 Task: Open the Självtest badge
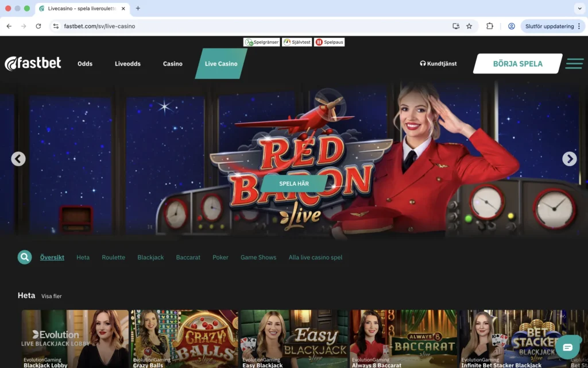click(x=297, y=41)
